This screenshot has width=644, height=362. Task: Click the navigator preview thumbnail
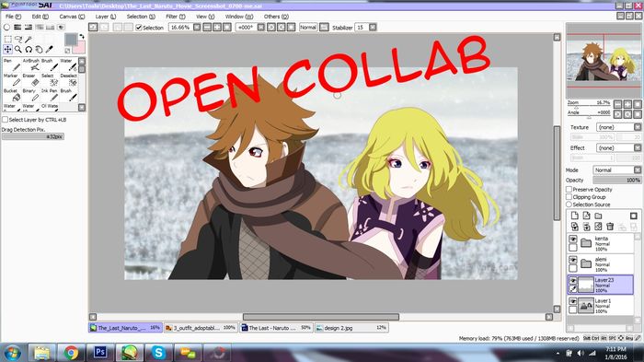coord(603,60)
